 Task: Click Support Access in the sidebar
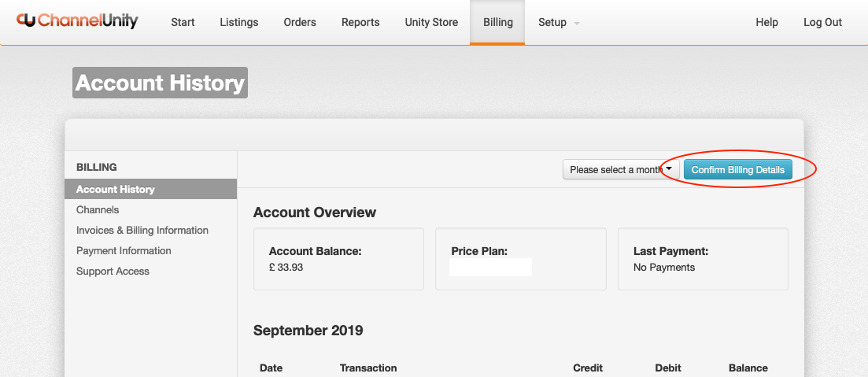coord(113,272)
